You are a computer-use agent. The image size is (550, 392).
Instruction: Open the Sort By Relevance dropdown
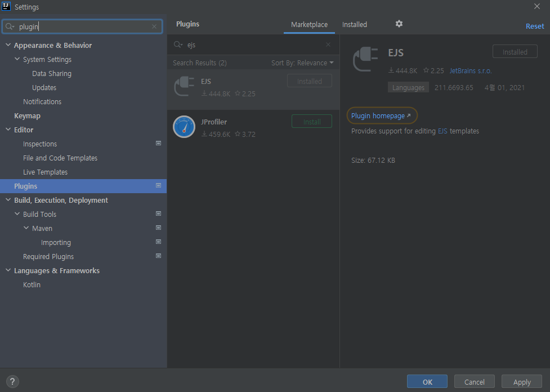tap(302, 63)
